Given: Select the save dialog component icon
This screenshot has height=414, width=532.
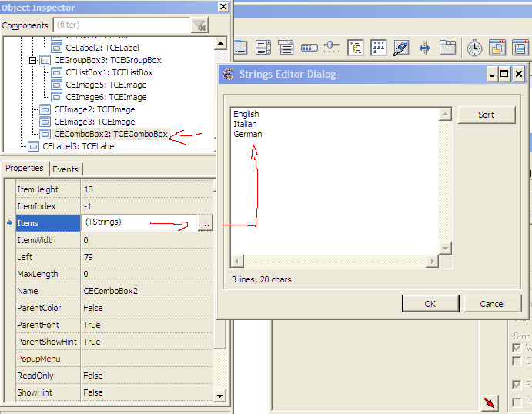Looking at the screenshot, I should tap(519, 48).
